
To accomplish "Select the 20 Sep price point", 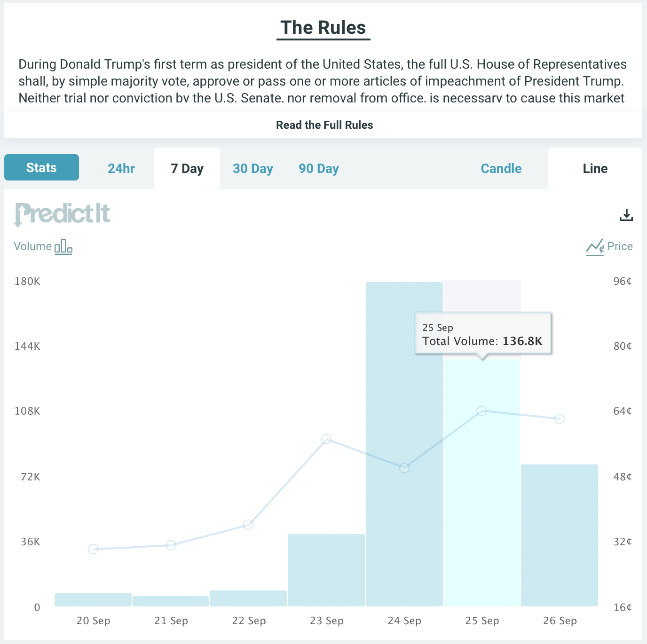I will click(93, 549).
